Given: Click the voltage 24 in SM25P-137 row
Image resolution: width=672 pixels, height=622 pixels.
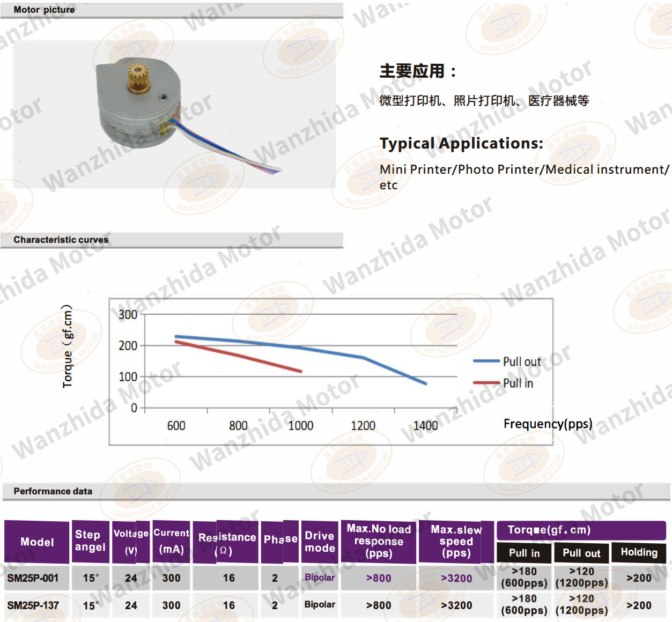Looking at the screenshot, I should click(131, 605).
